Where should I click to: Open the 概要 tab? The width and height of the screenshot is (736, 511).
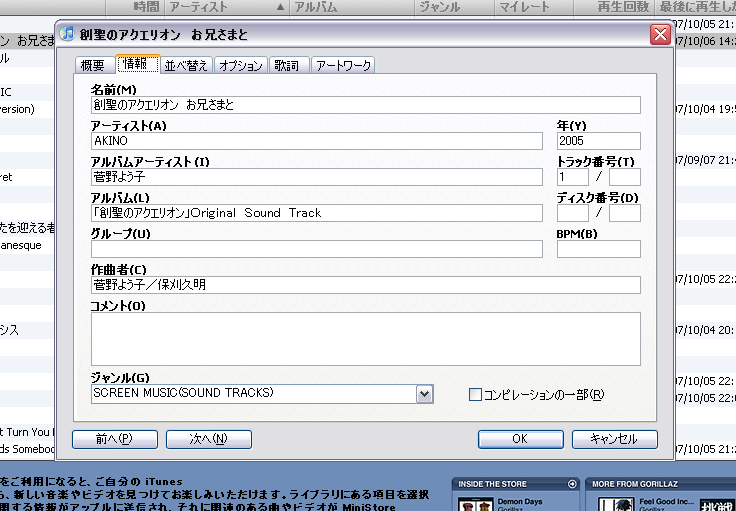pos(93,65)
